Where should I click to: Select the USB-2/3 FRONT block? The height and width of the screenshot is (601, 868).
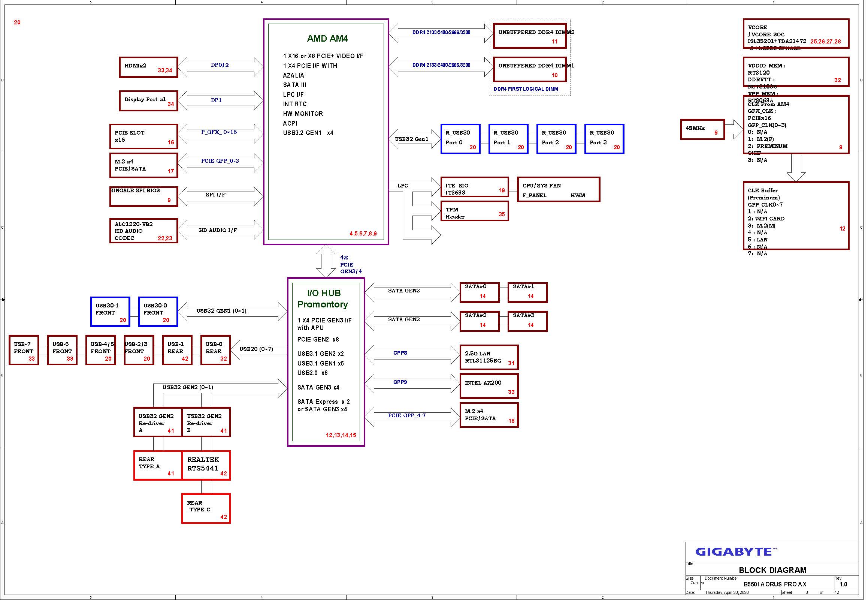point(139,350)
